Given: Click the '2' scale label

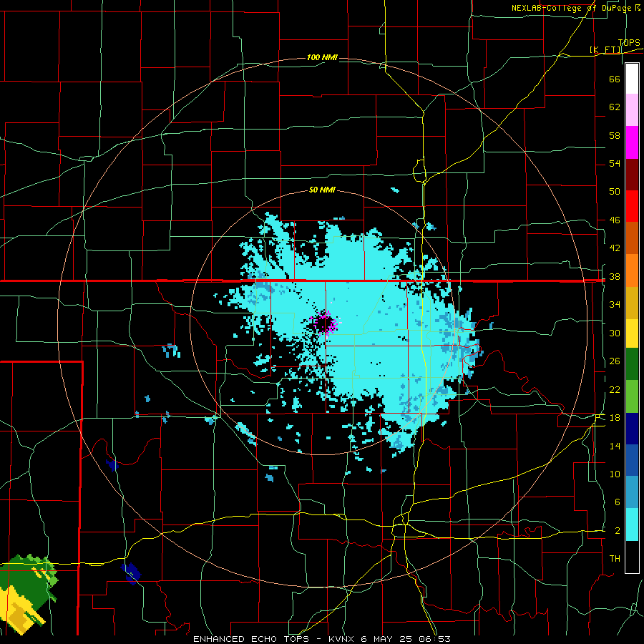Looking at the screenshot, I should [x=617, y=531].
